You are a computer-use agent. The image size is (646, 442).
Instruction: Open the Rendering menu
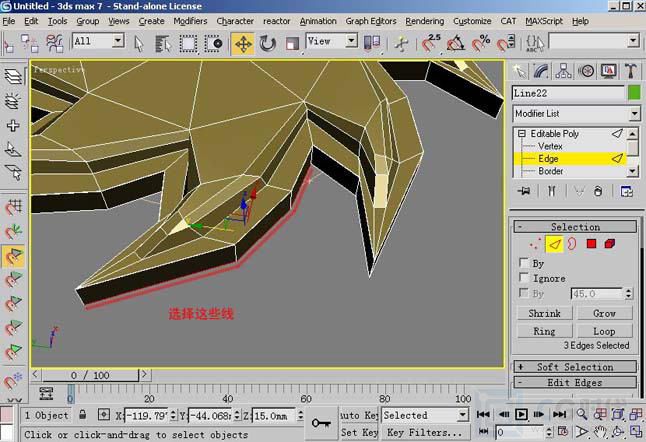point(425,21)
